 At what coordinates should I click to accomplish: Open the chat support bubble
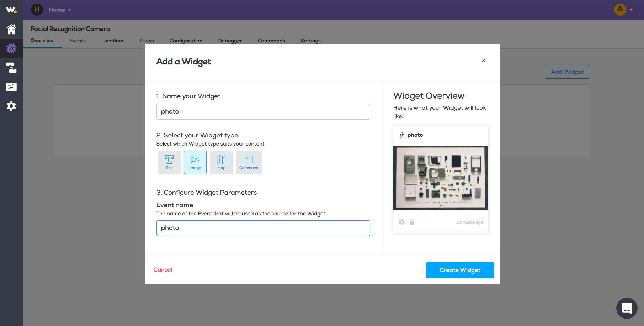click(627, 308)
